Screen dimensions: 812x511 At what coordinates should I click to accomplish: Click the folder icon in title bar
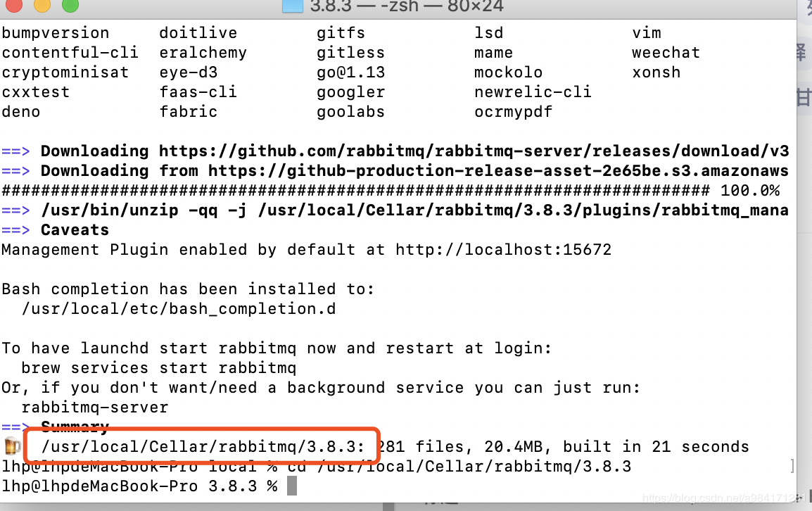[293, 6]
